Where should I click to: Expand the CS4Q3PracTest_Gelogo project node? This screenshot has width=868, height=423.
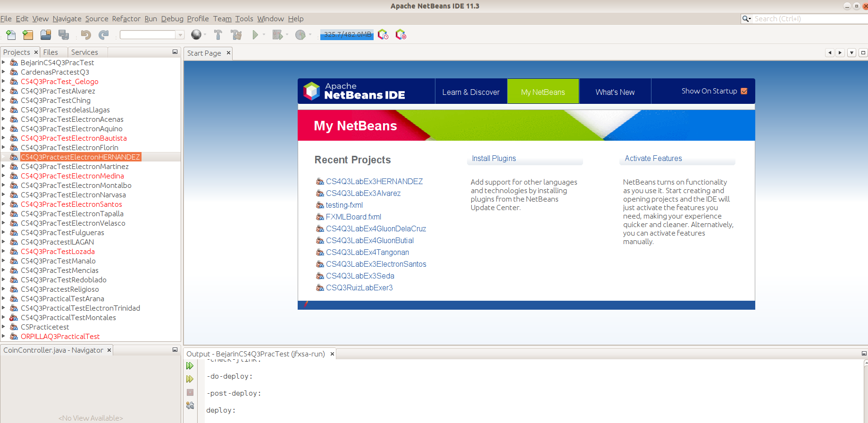tap(3, 81)
